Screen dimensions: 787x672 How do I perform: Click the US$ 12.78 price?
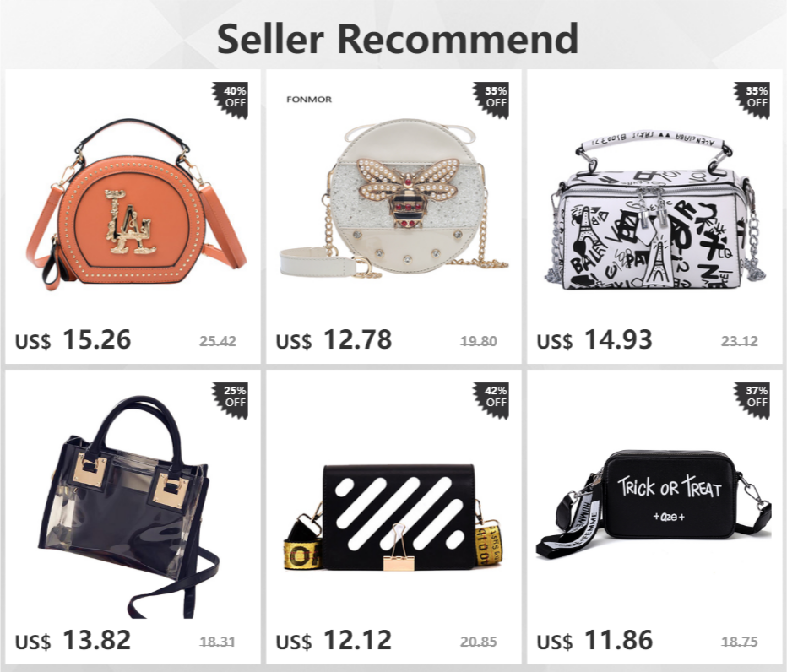[334, 339]
